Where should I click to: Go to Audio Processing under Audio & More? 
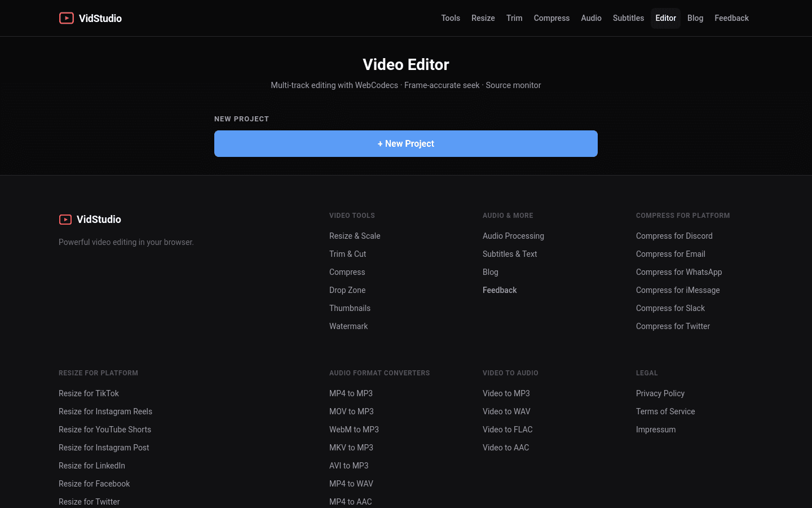click(x=513, y=236)
